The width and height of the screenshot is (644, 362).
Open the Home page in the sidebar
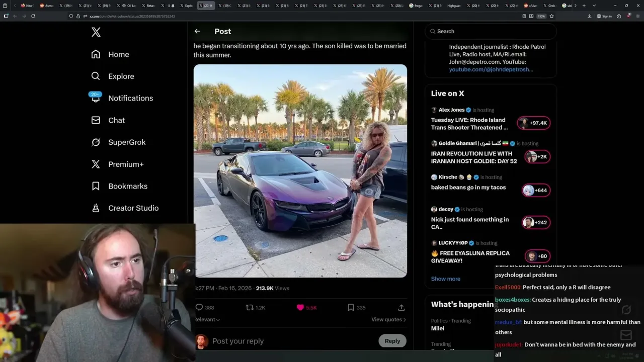(x=110, y=54)
